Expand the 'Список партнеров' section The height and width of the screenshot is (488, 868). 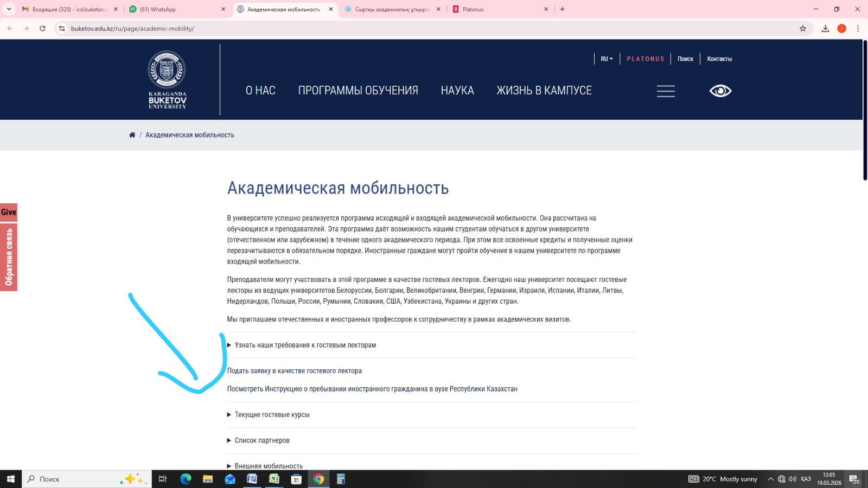pyautogui.click(x=262, y=441)
